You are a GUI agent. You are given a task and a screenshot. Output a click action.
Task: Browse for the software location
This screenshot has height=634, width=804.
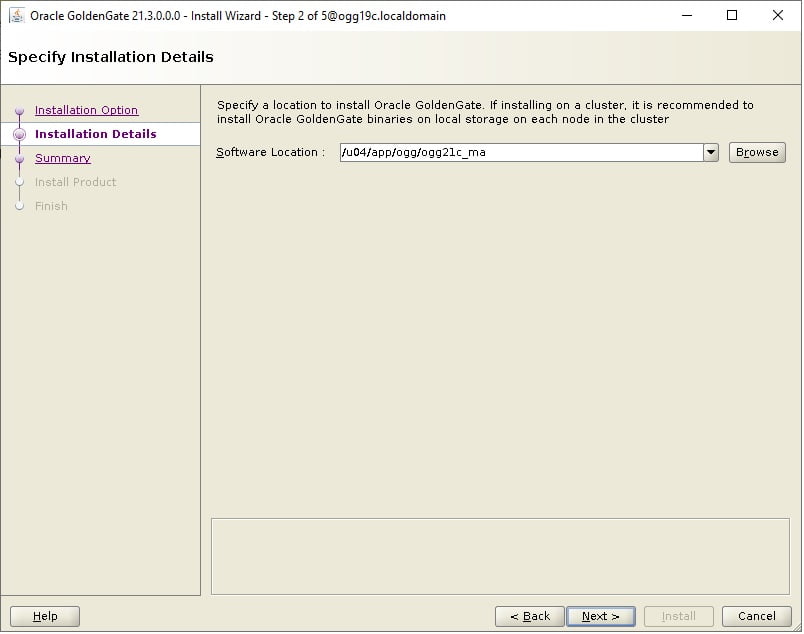(757, 152)
